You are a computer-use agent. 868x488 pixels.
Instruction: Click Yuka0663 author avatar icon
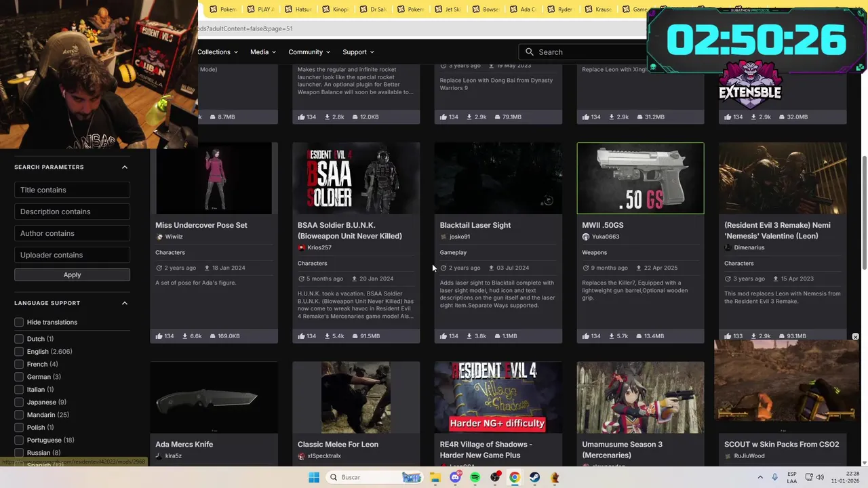586,237
